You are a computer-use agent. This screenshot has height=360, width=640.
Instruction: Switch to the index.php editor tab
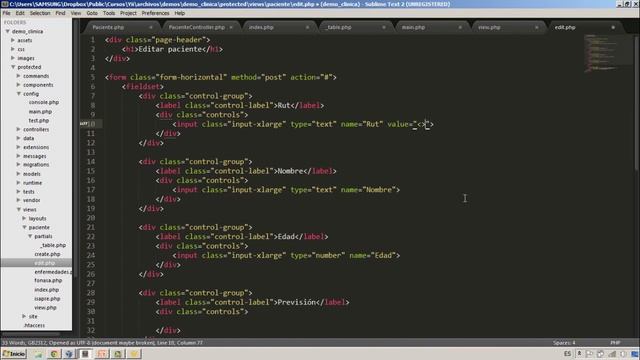click(261, 27)
